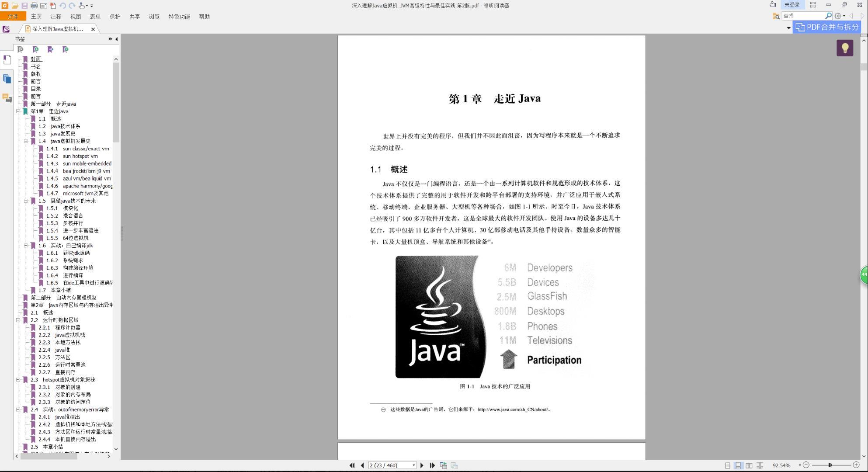868x472 pixels.
Task: Collapse the 2.3 hotspot虚拟机对象探秘 node
Action: click(x=18, y=380)
